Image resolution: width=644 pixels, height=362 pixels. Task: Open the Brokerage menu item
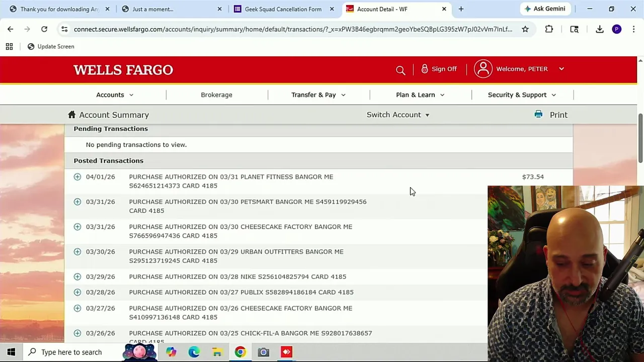[x=216, y=95]
